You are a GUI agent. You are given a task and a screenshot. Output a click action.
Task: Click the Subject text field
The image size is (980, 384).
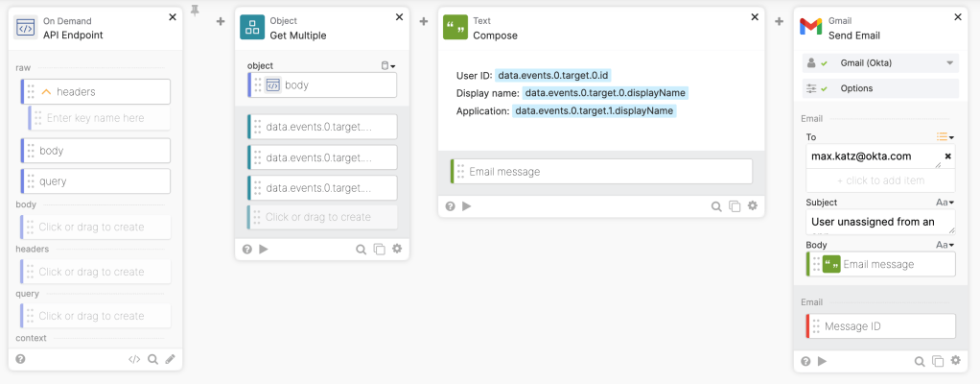coord(880,223)
